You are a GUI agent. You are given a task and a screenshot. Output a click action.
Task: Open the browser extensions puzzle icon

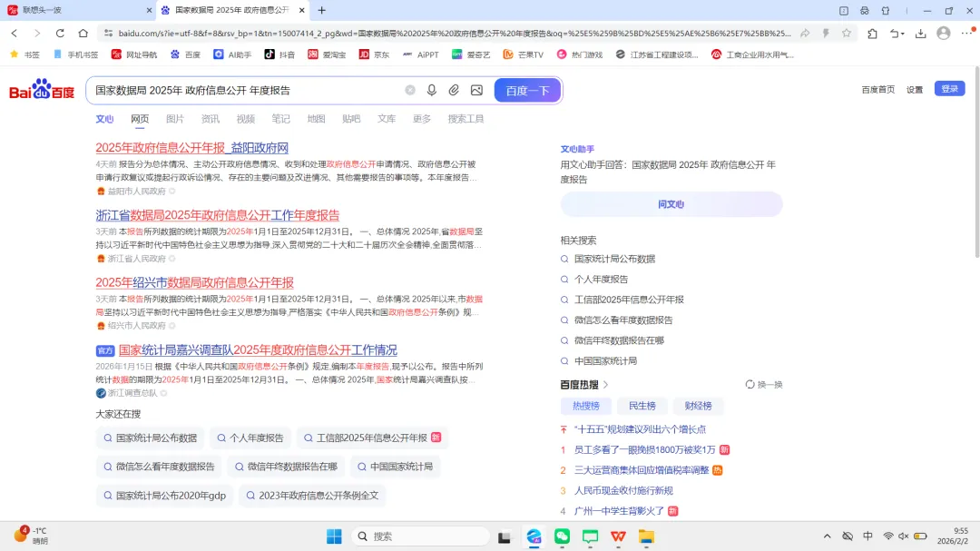pos(873,34)
